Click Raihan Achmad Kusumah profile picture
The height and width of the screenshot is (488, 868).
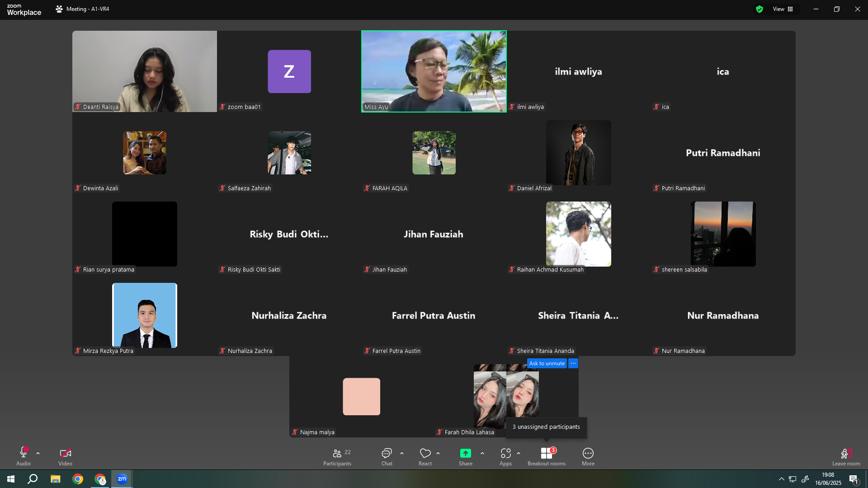click(x=579, y=234)
